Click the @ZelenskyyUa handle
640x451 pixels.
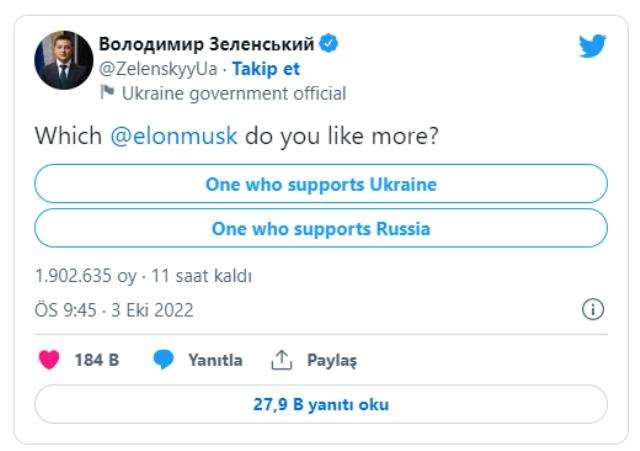158,69
